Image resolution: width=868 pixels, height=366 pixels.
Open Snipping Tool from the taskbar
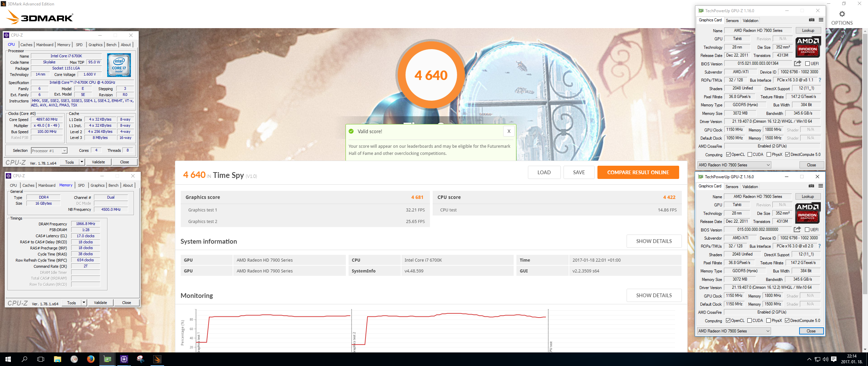[x=140, y=359]
